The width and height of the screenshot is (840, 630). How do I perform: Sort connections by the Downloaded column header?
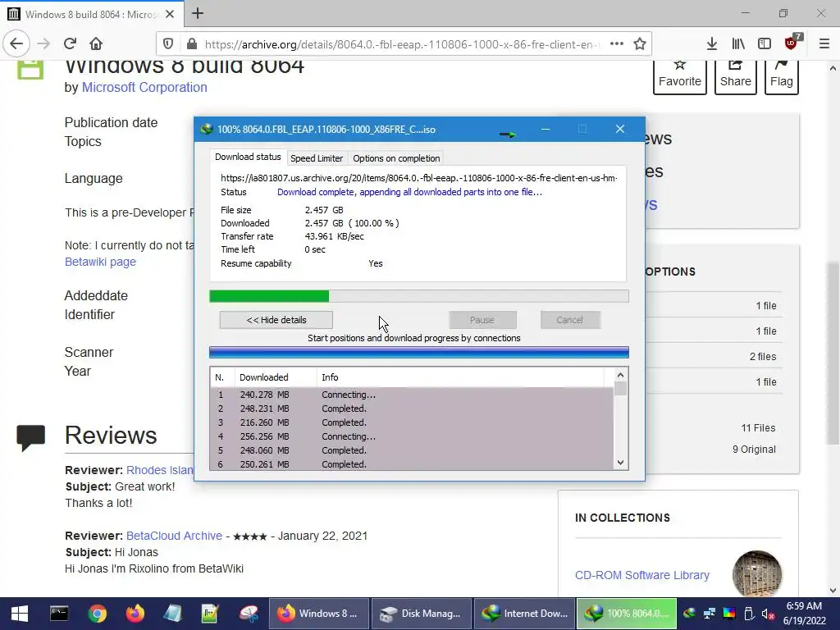pos(276,377)
